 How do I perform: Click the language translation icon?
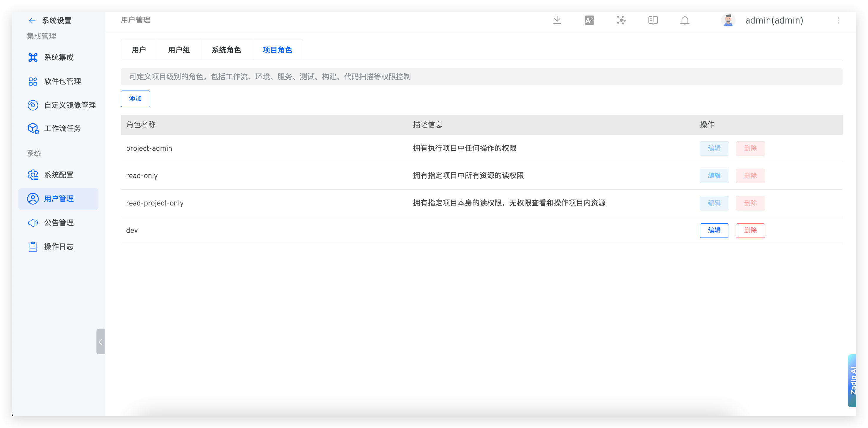pyautogui.click(x=589, y=20)
